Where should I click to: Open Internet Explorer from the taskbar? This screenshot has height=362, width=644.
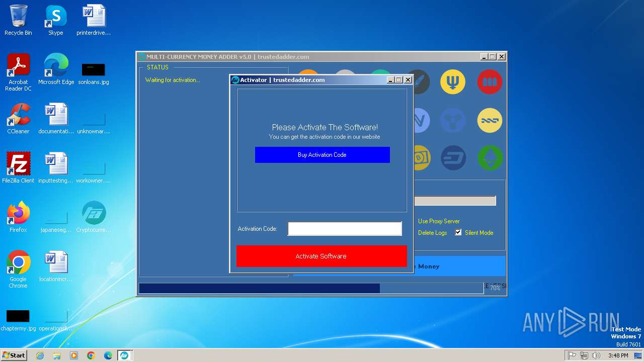coord(40,355)
